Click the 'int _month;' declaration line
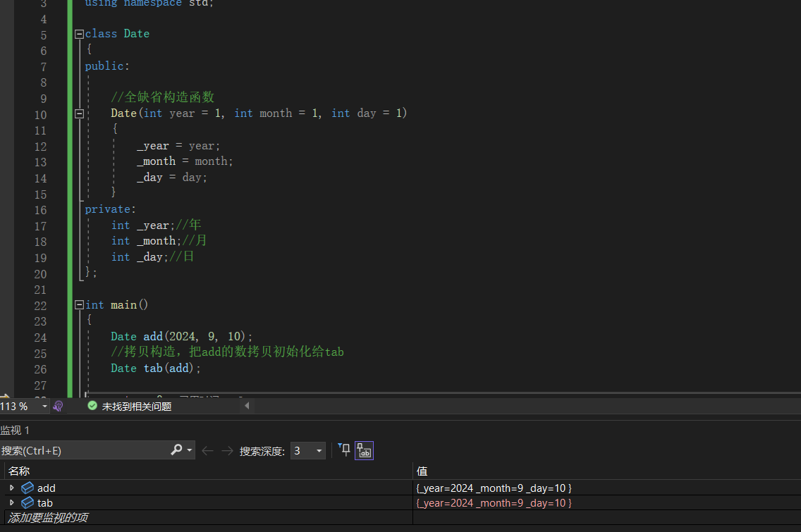Viewport: 801px width, 532px height. [146, 241]
